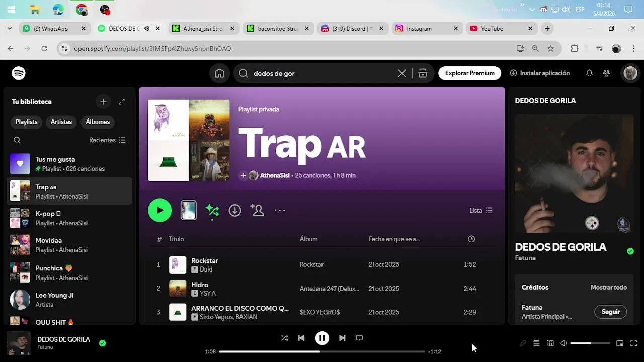
Task: Follow Fatuna with Seguir button
Action: coord(611,312)
